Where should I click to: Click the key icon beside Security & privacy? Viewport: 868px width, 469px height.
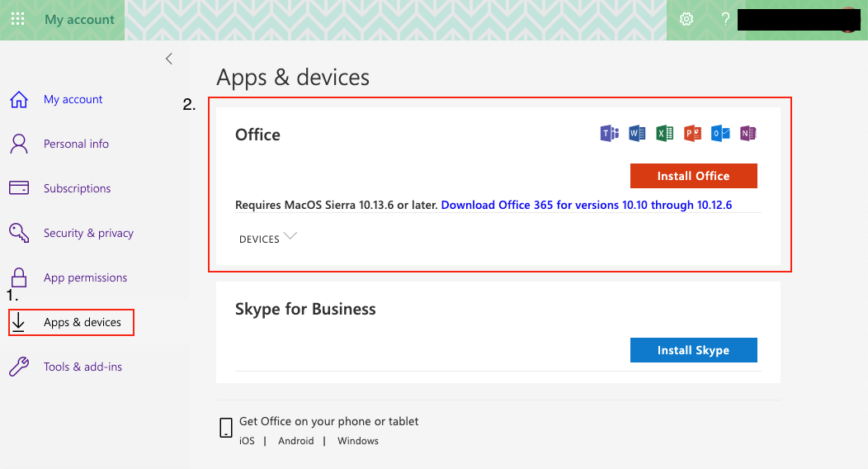click(19, 233)
